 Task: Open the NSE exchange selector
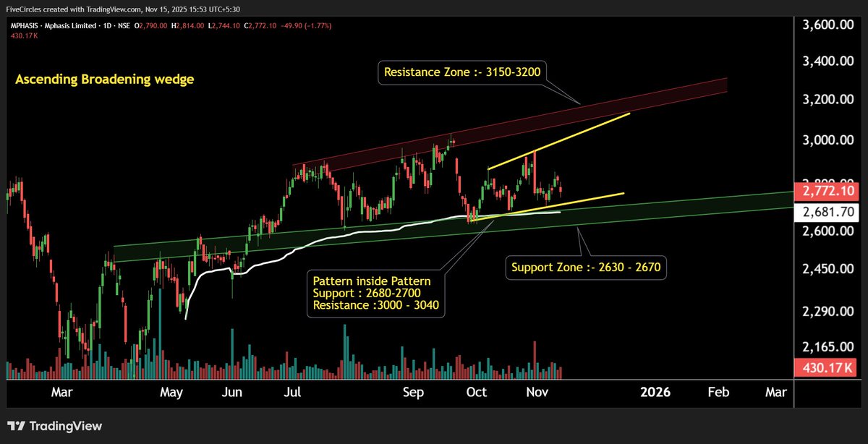[124, 25]
